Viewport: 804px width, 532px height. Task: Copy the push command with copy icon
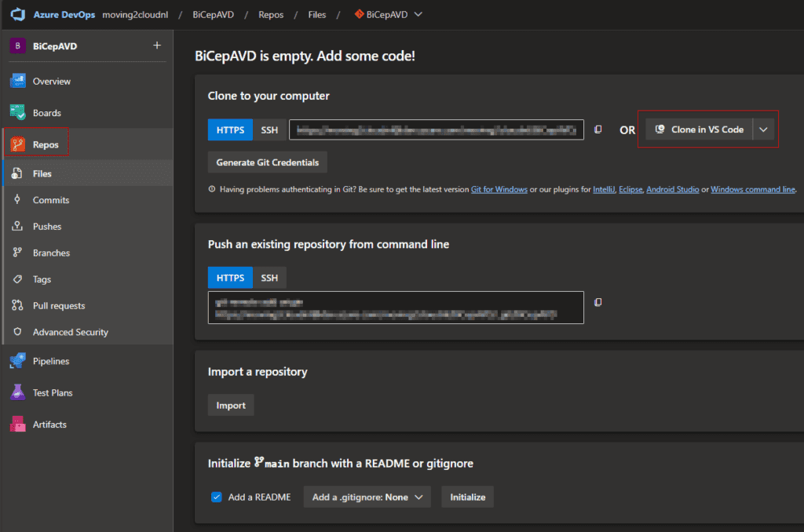click(598, 302)
